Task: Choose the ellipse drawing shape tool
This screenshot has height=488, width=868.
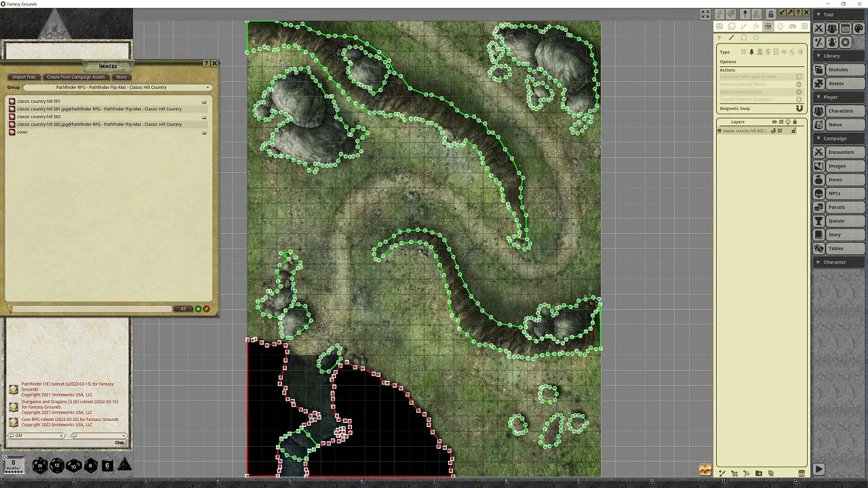Action: tap(756, 37)
